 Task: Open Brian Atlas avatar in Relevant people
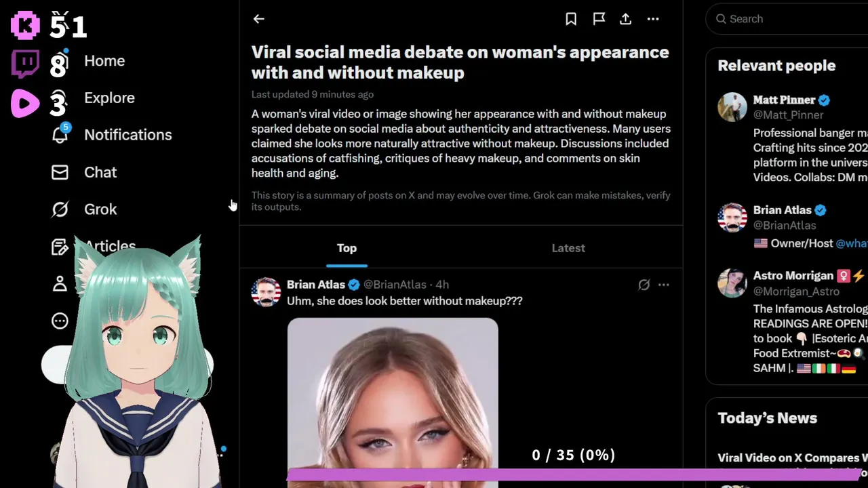[x=732, y=217]
